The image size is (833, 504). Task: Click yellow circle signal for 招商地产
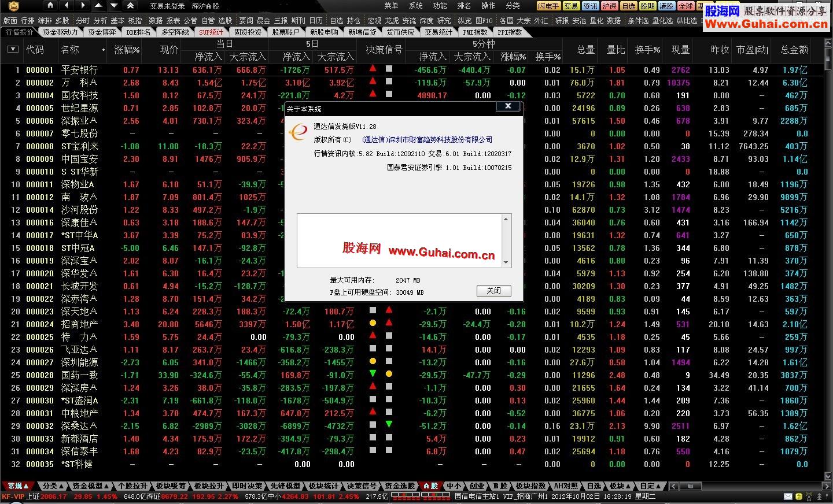tap(373, 323)
